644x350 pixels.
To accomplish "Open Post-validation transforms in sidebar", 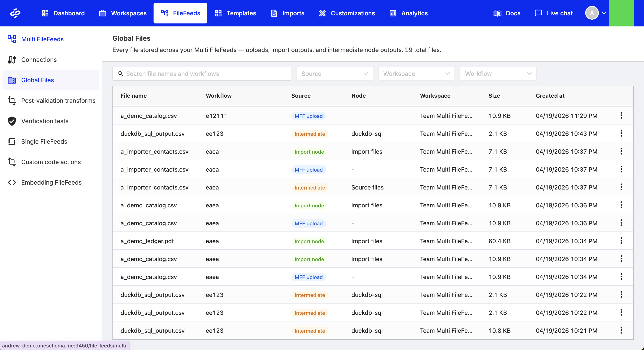I will pyautogui.click(x=58, y=101).
